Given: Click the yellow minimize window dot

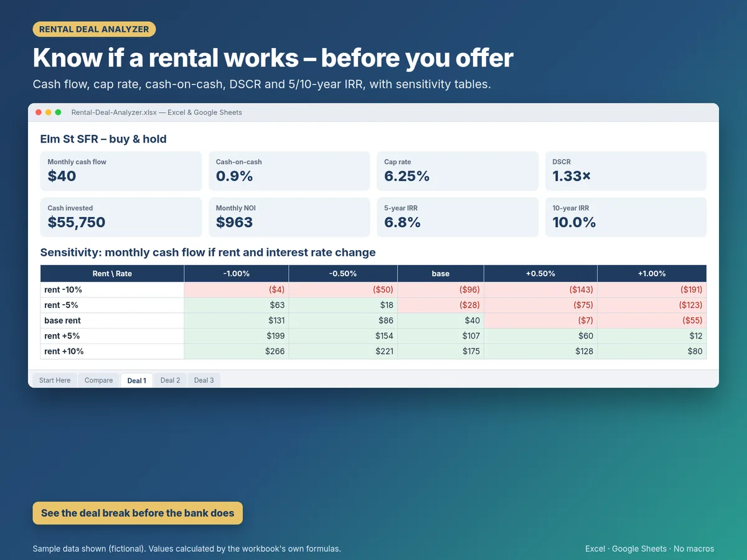Looking at the screenshot, I should (49, 113).
